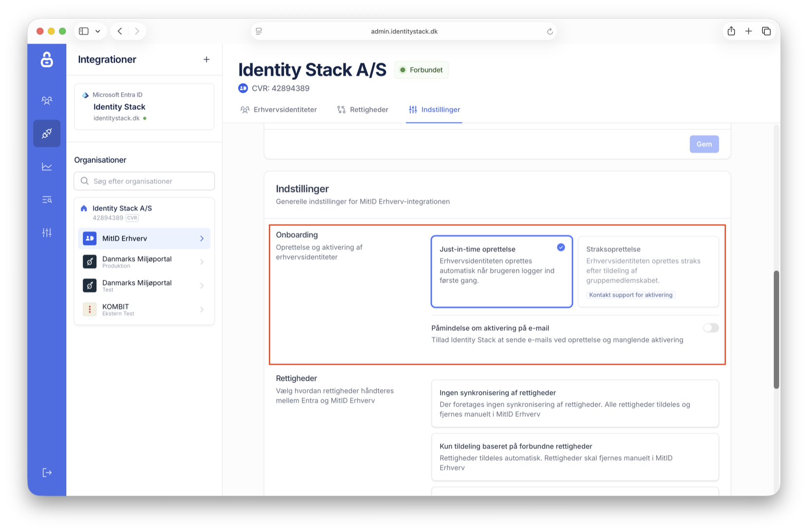This screenshot has width=808, height=532.
Task: Click the Integrationer heading
Action: 107,59
